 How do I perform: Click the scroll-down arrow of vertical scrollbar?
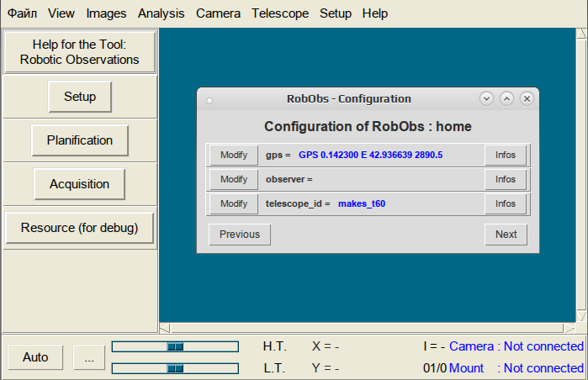pos(581,316)
